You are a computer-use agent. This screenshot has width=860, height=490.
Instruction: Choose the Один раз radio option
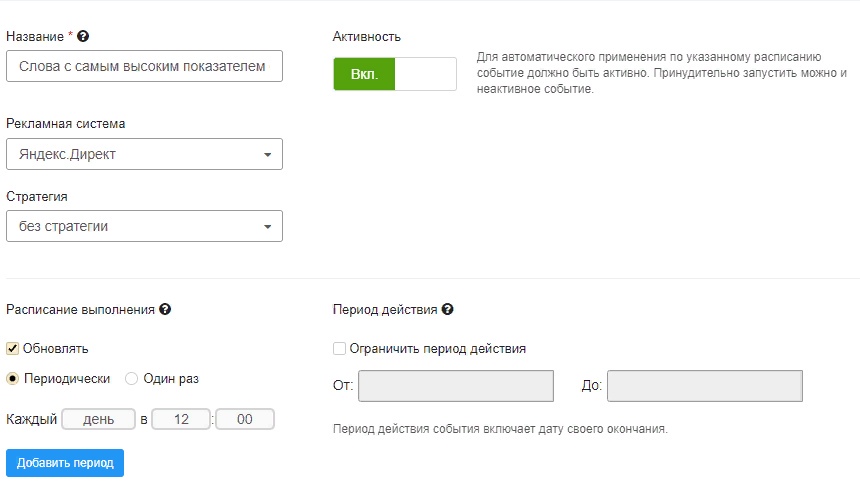click(x=132, y=379)
